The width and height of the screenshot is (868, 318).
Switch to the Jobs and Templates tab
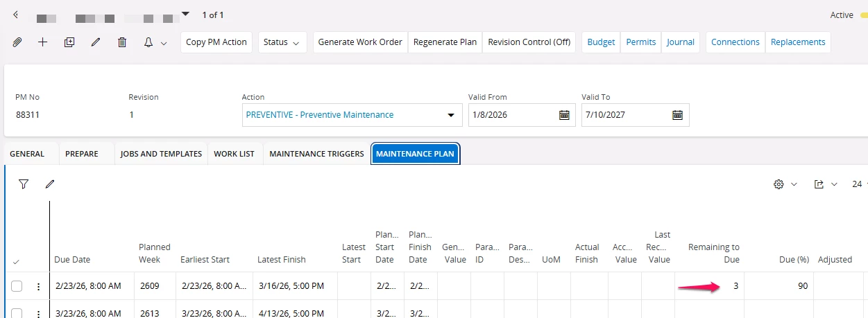pos(161,154)
